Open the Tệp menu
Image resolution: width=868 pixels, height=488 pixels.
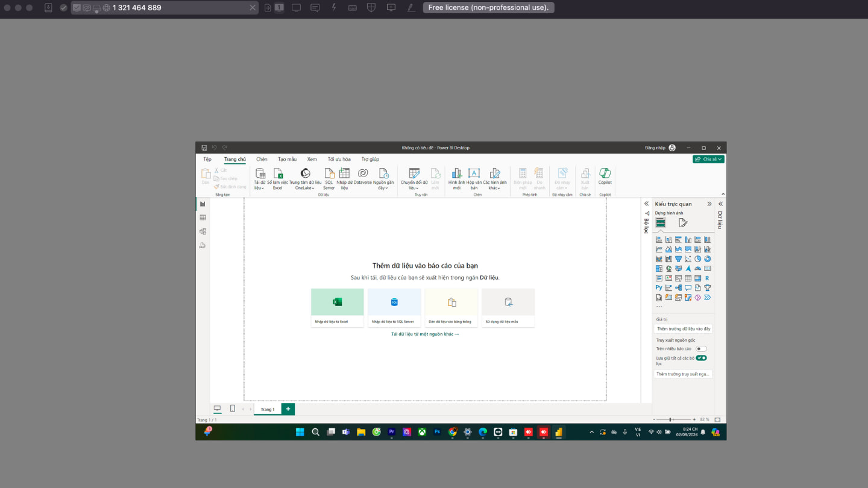pos(207,159)
